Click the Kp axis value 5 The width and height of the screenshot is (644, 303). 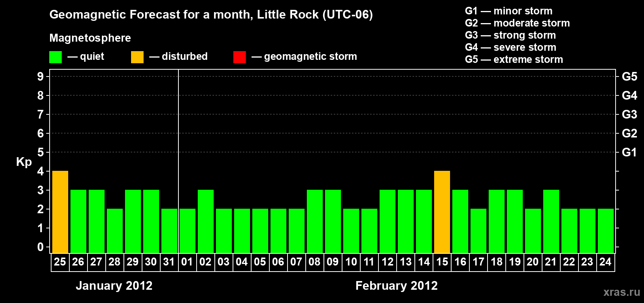click(41, 152)
